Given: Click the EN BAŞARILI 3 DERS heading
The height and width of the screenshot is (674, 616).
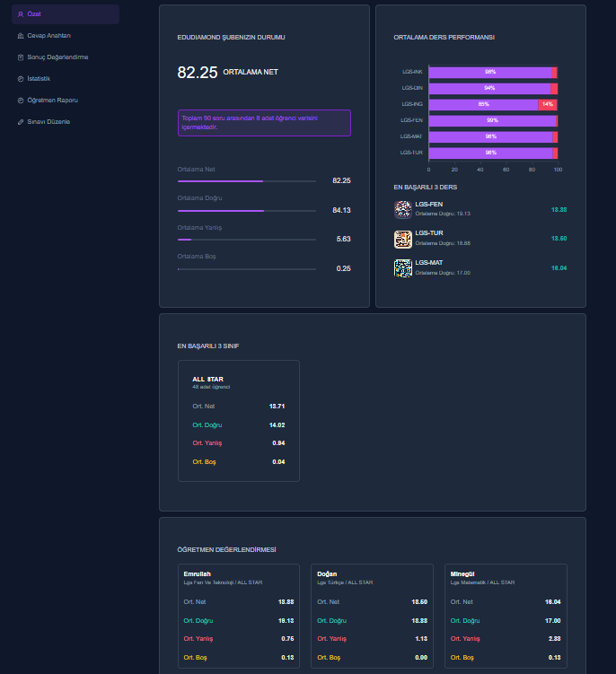Looking at the screenshot, I should click(x=426, y=188).
